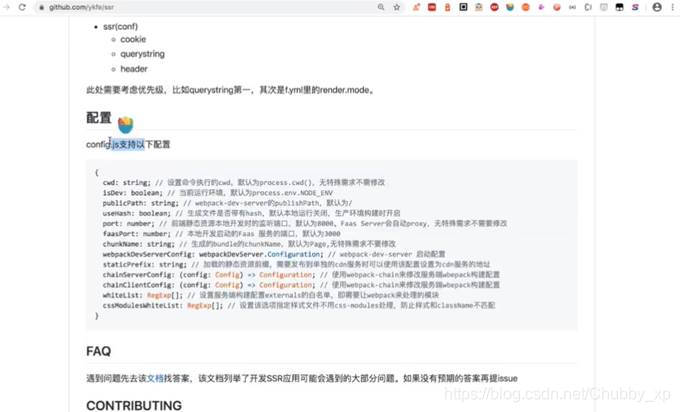This screenshot has height=412, width=680.
Task: Select the isDev: boolean code line
Action: [218, 193]
